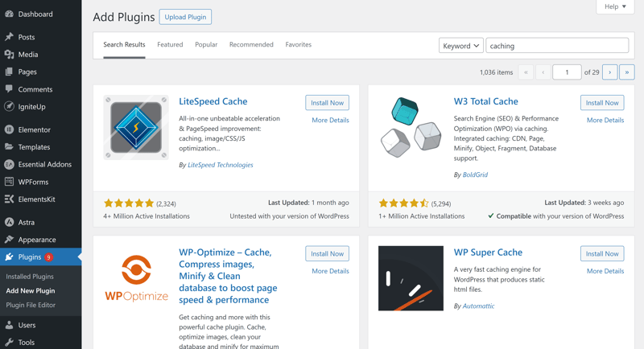Open the WPForms icon
Screen dimensions: 644x349
[x=9, y=182]
